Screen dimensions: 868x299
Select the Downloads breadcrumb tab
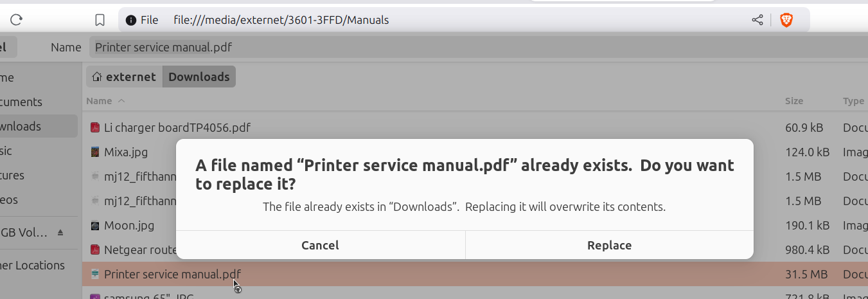click(x=199, y=77)
